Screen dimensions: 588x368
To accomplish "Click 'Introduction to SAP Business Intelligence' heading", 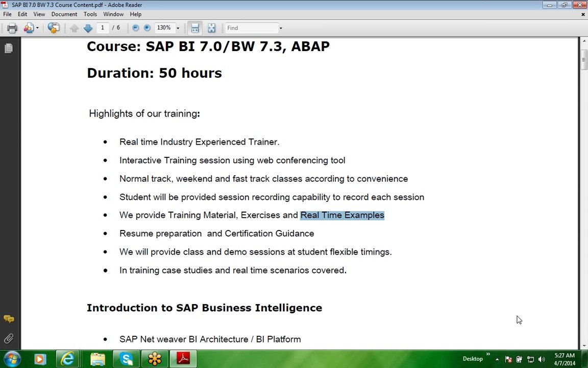I will pyautogui.click(x=204, y=308).
